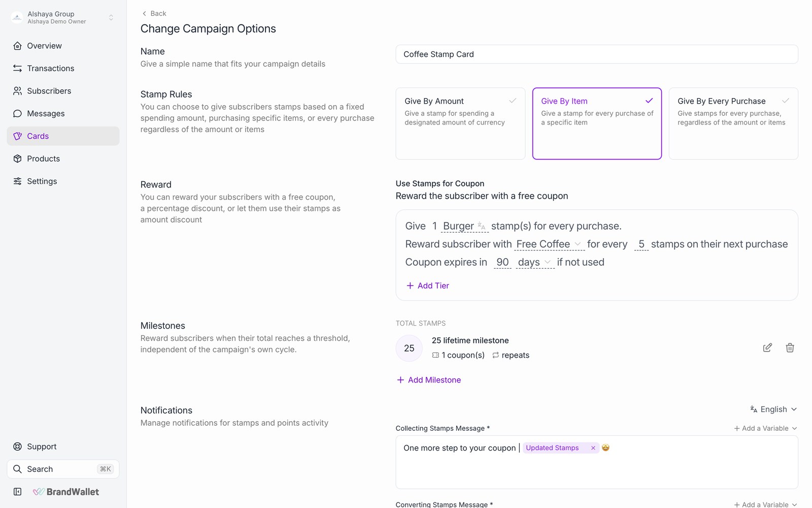812x508 pixels.
Task: Click the coupon icon beside 1 coupon(s)
Action: click(x=435, y=355)
